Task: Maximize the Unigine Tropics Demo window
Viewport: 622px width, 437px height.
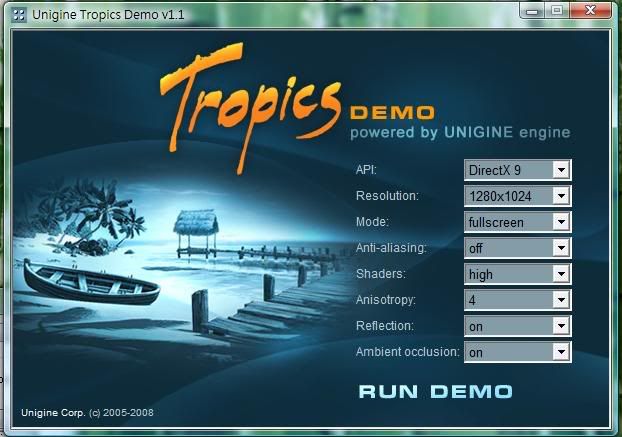Action: click(x=557, y=11)
